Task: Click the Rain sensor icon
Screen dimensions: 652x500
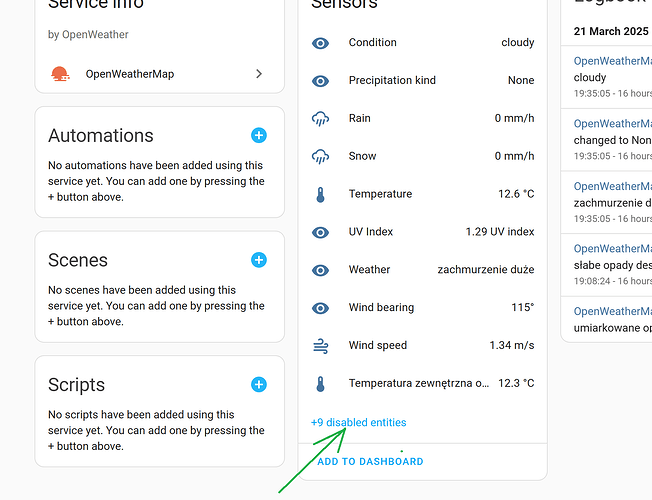Action: (321, 118)
